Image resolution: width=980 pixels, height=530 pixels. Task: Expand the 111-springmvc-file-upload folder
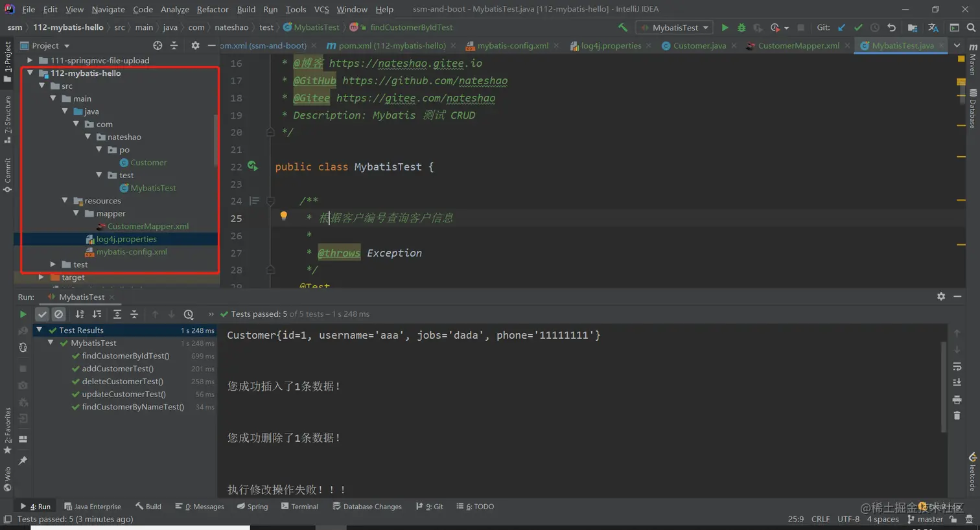[30, 60]
